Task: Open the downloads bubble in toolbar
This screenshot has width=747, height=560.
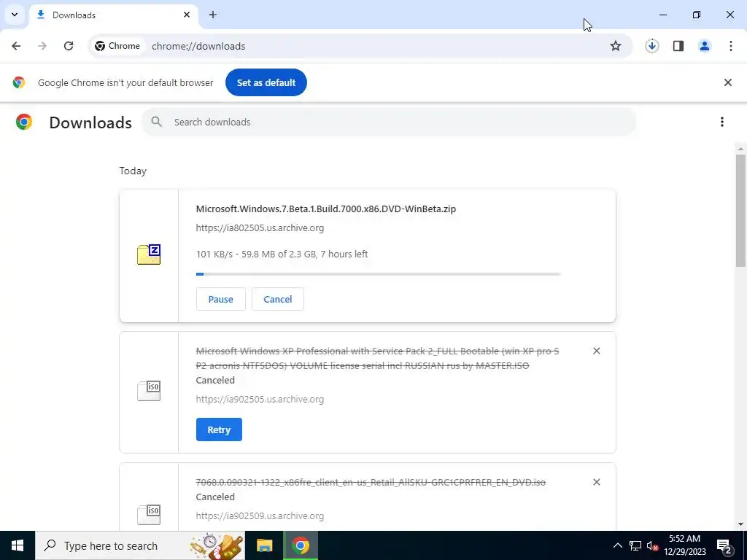Action: pos(651,46)
